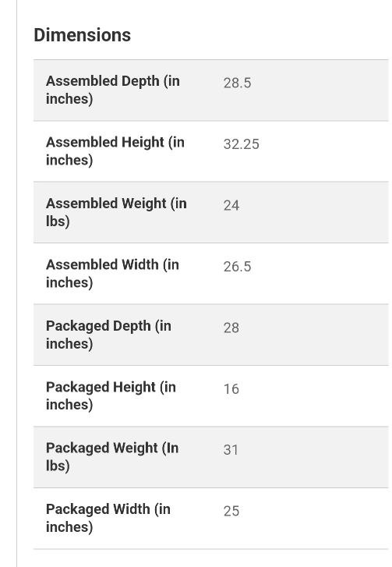Select the Assembled Width (in inches) label

[112, 273]
